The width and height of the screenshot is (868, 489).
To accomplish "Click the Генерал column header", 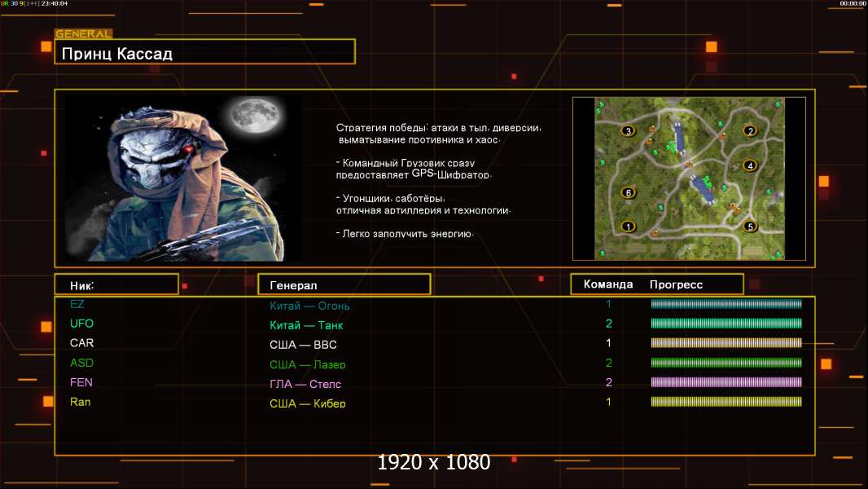I will 344,284.
